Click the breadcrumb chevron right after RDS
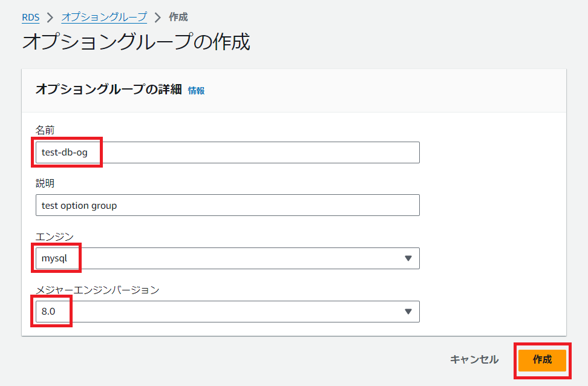The image size is (588, 386). [50, 18]
